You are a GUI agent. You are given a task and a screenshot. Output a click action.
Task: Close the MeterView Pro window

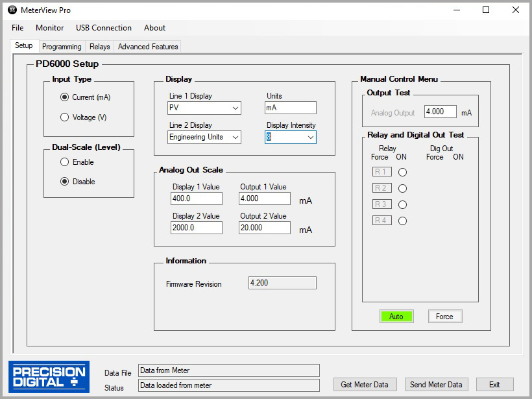point(516,10)
